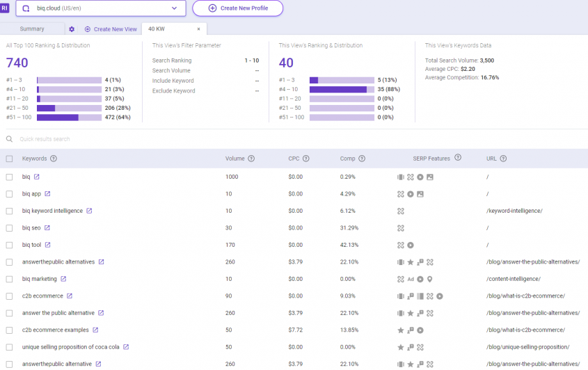
Task: Click the Search Ranking 1 - 10 value
Action: [252, 61]
